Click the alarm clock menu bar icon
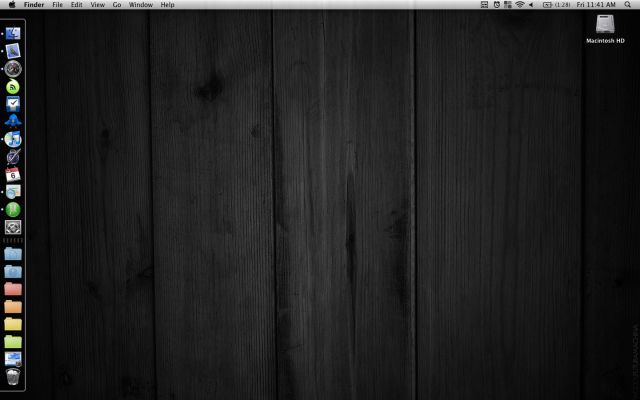 click(x=497, y=5)
